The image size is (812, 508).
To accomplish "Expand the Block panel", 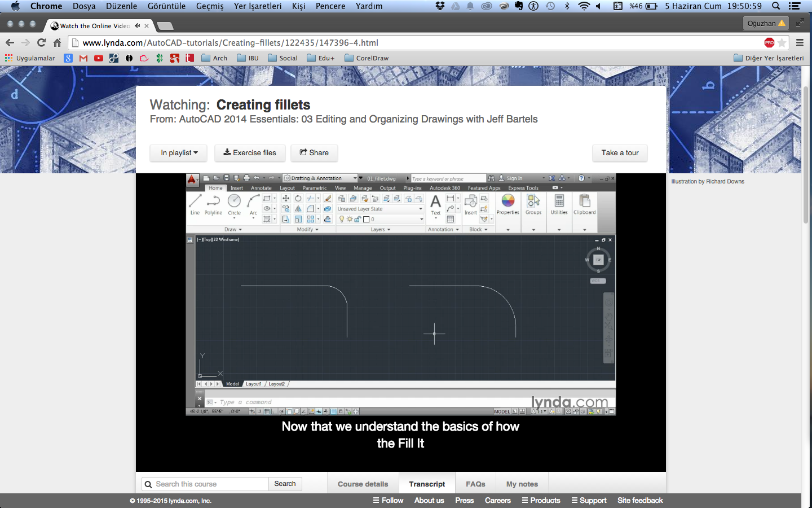I will tap(478, 229).
